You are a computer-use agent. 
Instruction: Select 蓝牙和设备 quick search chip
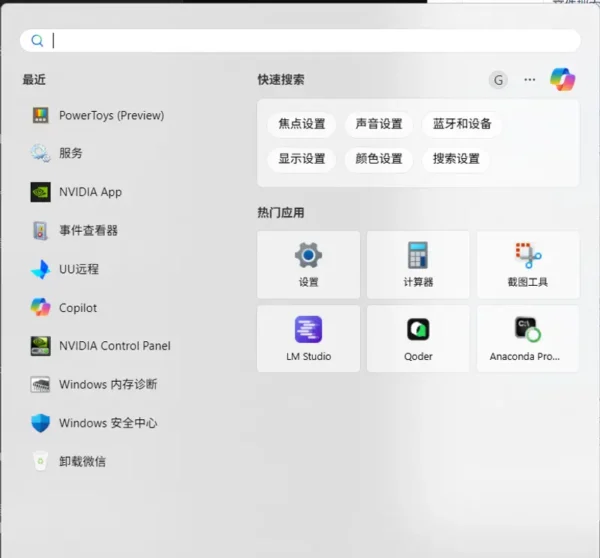click(461, 124)
